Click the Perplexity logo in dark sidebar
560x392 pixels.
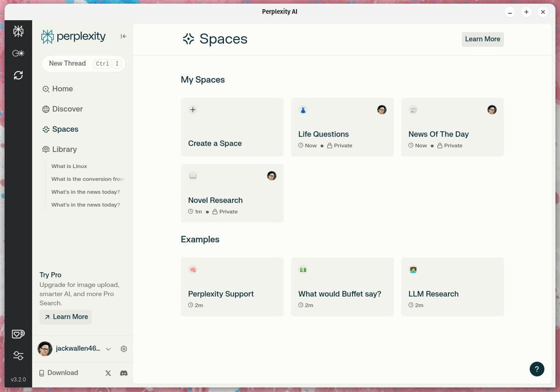[x=18, y=31]
